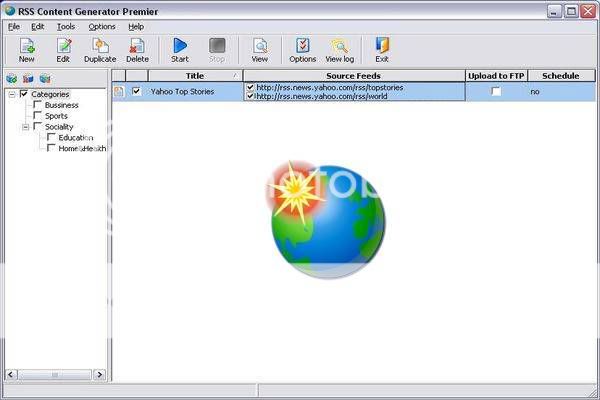Select the Sociality tree label
This screenshot has height=400, width=600.
pos(59,127)
